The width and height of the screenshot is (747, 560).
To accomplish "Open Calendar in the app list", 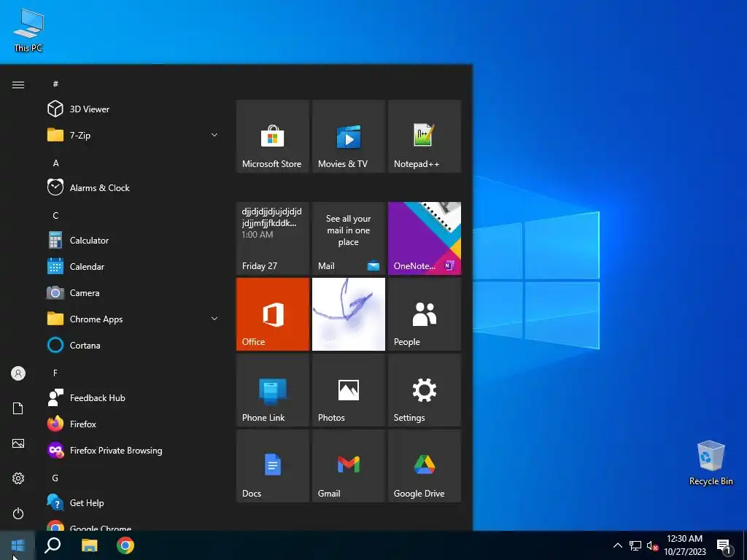I will coord(133,267).
